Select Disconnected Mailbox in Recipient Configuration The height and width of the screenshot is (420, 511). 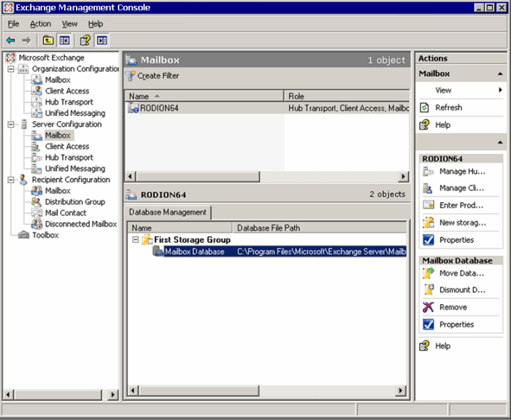pos(80,225)
